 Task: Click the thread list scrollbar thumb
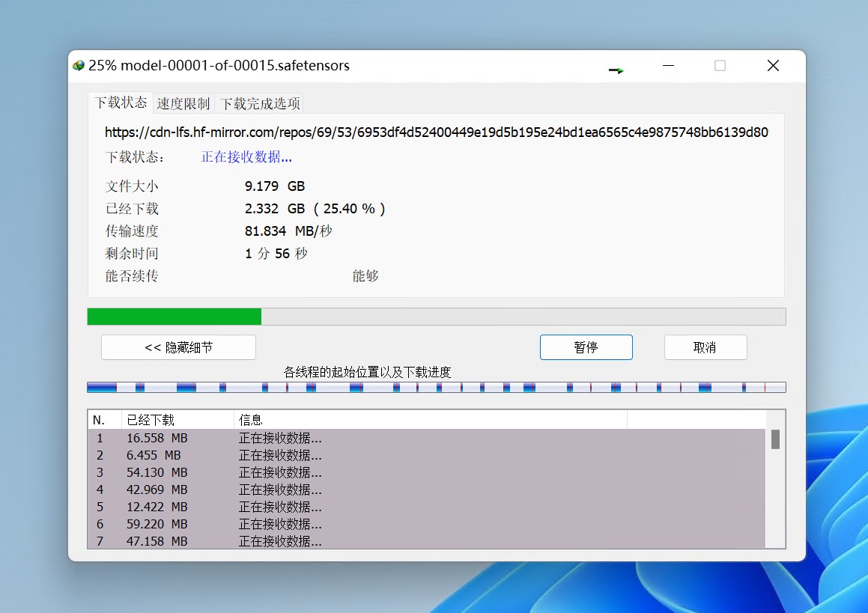775,439
